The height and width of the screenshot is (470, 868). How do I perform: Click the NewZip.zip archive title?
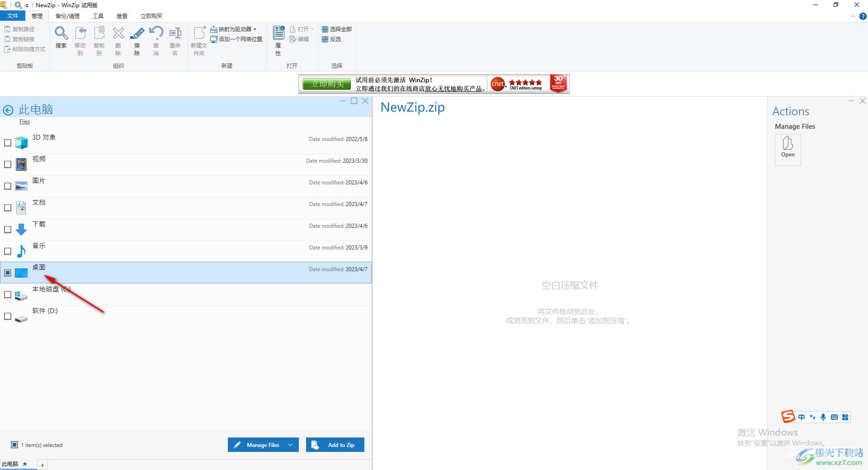point(412,108)
